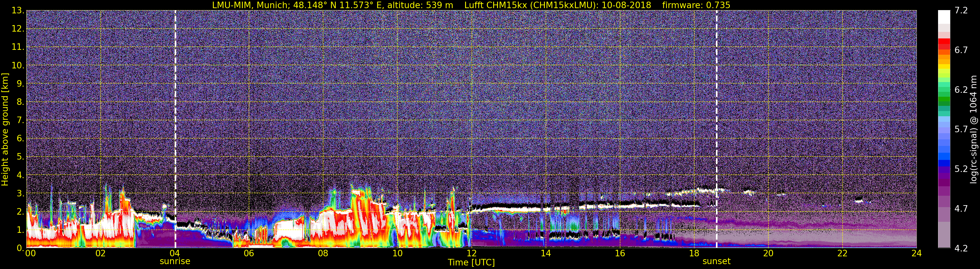The width and height of the screenshot is (980, 269).
Task: Click the "16" tick on the time axis
Action: [620, 253]
